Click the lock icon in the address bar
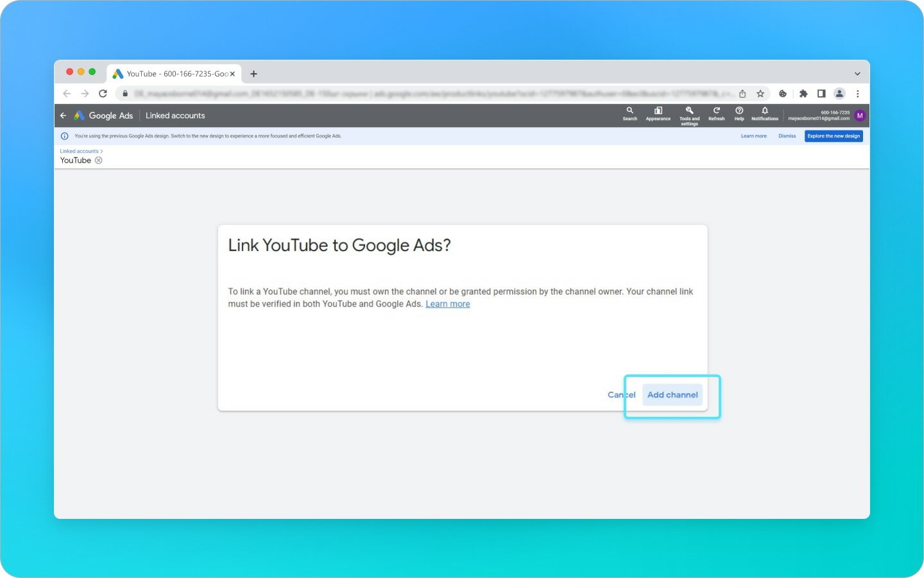This screenshot has height=578, width=924. point(125,94)
